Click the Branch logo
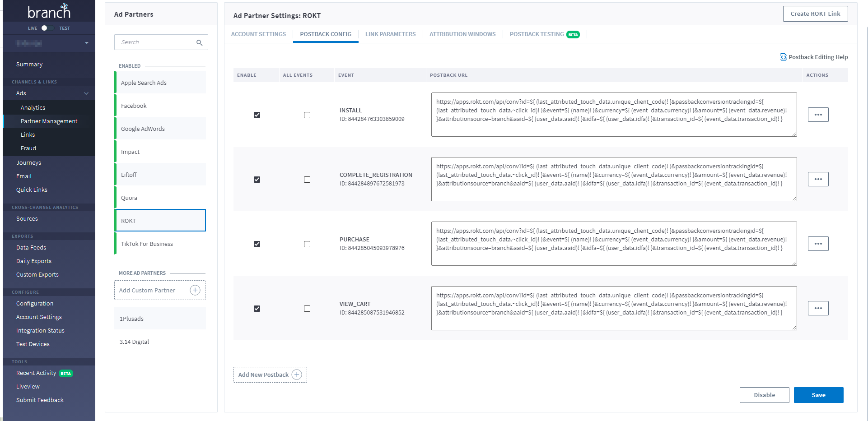This screenshot has height=421, width=868. pyautogui.click(x=49, y=11)
